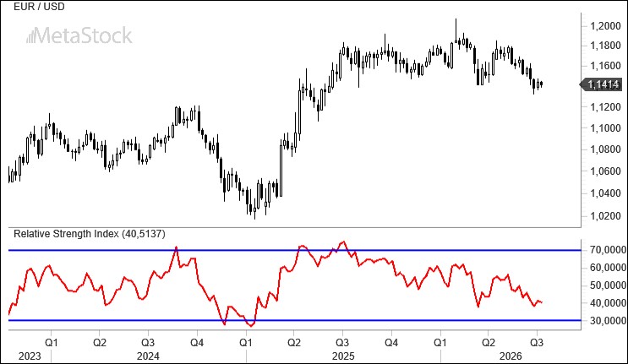Click the 50,0000 RSI axis label
The image size is (628, 364).
(608, 285)
